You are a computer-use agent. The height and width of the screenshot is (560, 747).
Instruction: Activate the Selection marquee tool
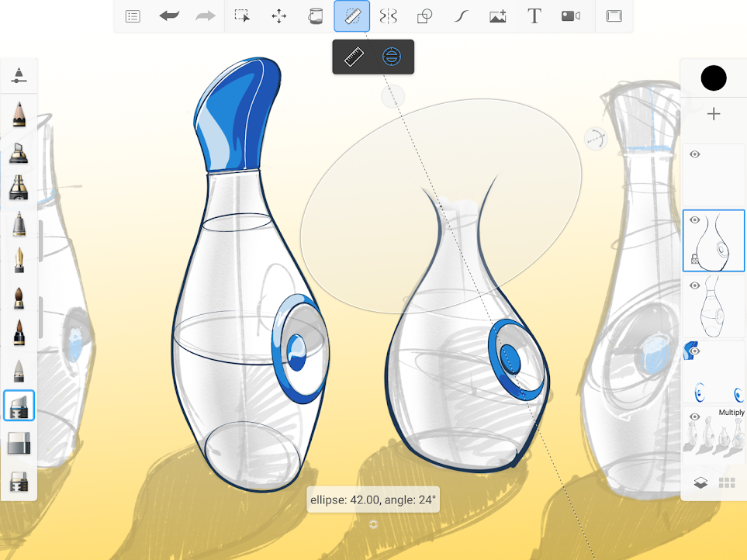click(242, 16)
